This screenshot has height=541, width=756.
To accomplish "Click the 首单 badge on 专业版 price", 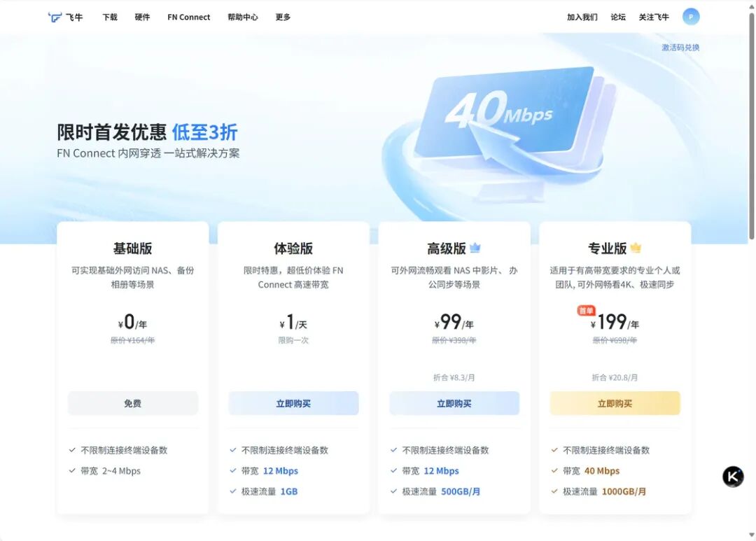I will (x=586, y=311).
